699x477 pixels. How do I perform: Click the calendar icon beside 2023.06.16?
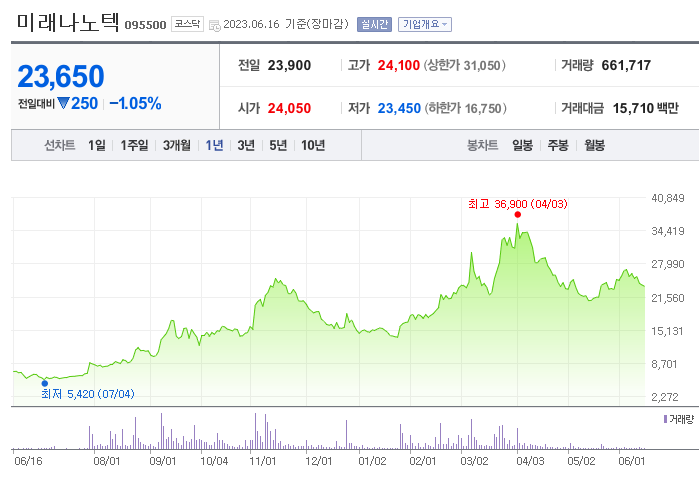pyautogui.click(x=214, y=25)
